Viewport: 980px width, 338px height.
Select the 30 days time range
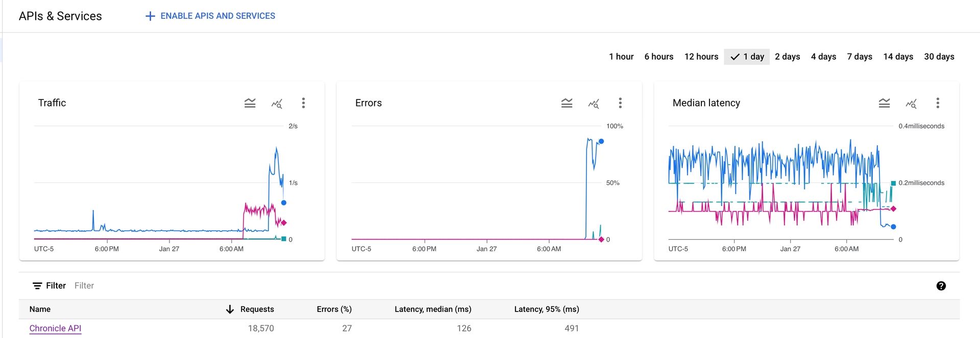pyautogui.click(x=939, y=57)
